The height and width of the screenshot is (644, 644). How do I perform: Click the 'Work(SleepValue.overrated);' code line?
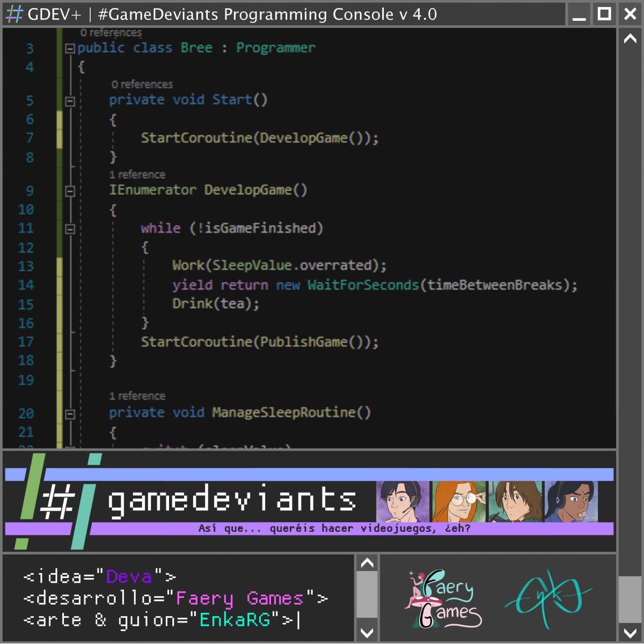pos(279,266)
